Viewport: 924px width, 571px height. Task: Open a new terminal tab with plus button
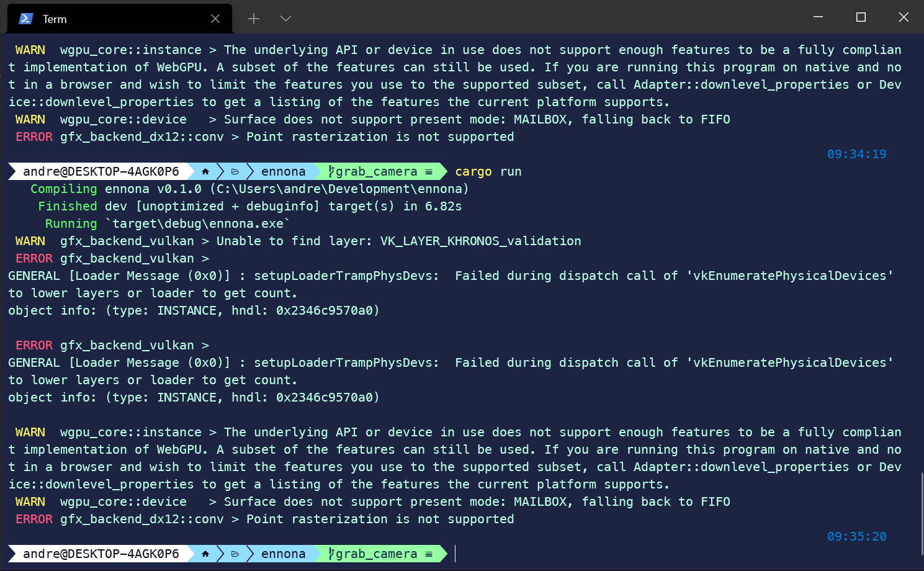[253, 19]
